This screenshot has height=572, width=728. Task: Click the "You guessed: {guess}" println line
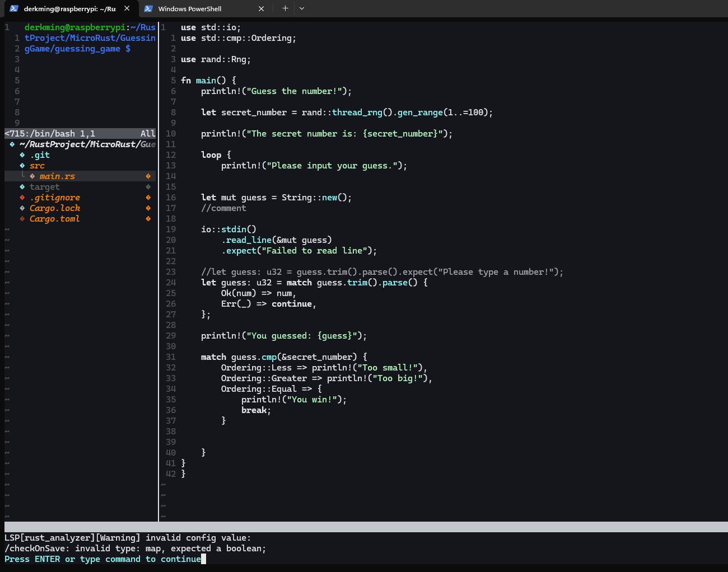tap(284, 336)
